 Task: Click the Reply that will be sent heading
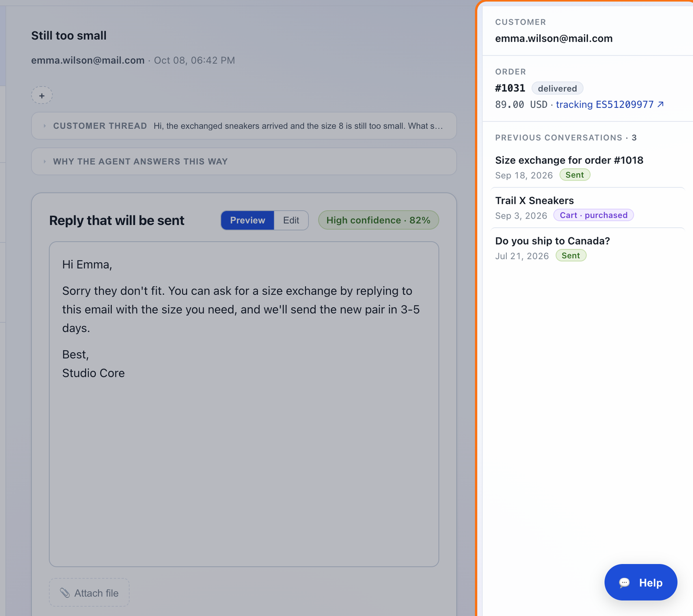(x=117, y=220)
